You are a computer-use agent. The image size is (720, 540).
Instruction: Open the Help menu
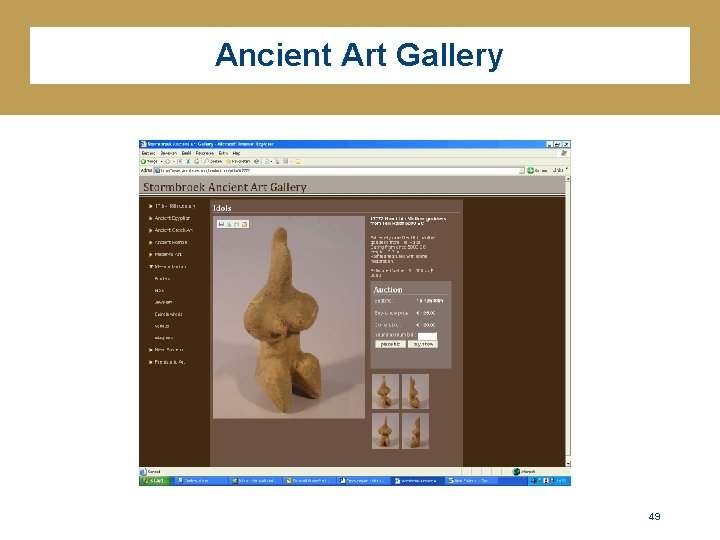tap(236, 153)
